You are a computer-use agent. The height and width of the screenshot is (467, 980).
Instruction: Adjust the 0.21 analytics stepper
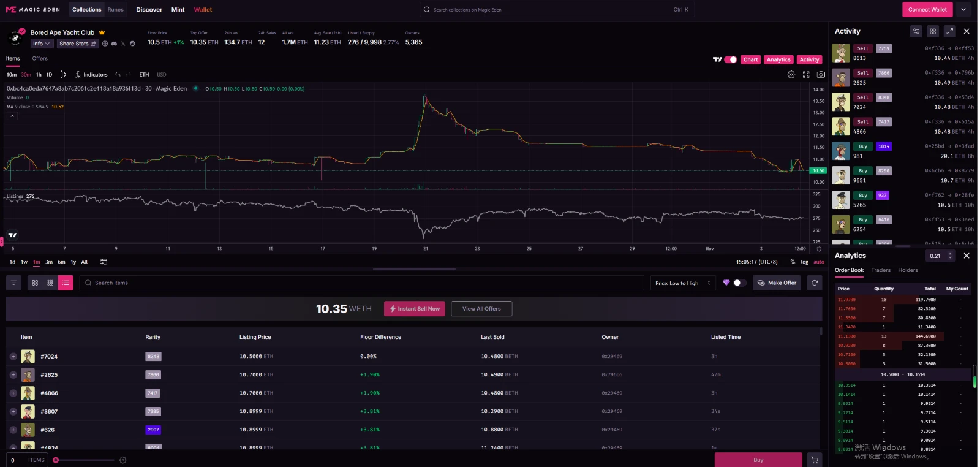(x=950, y=256)
